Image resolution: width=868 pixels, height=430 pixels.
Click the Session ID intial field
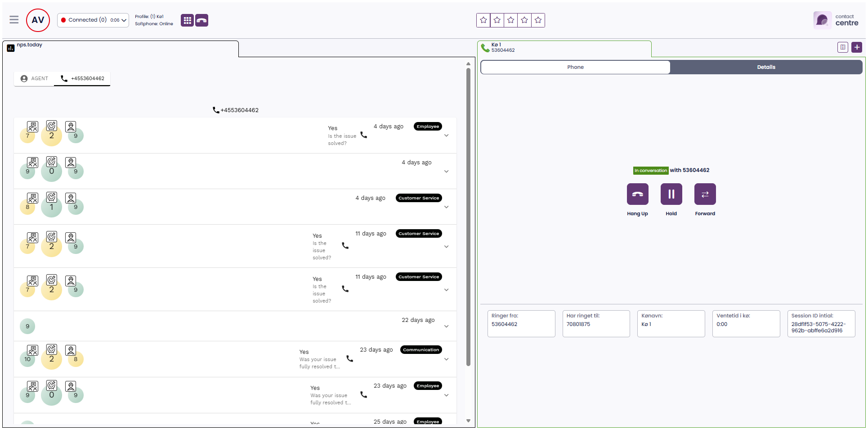[x=820, y=323]
